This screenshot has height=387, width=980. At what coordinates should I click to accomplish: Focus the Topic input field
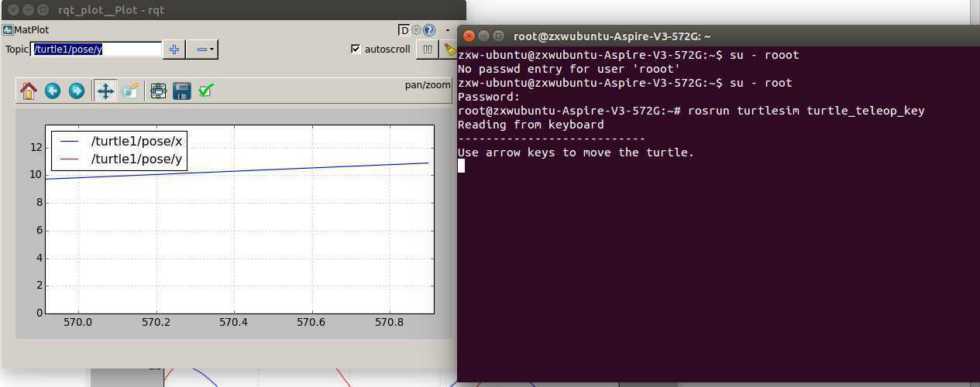pyautogui.click(x=96, y=49)
